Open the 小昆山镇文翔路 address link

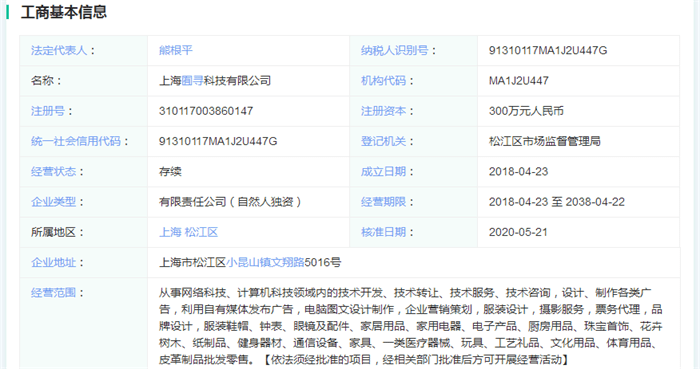265,262
